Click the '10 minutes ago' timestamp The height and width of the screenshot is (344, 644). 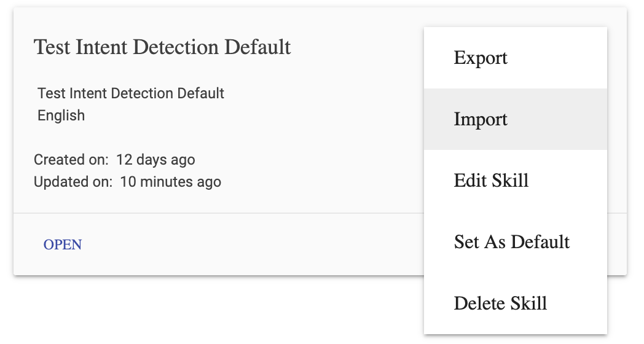click(170, 182)
